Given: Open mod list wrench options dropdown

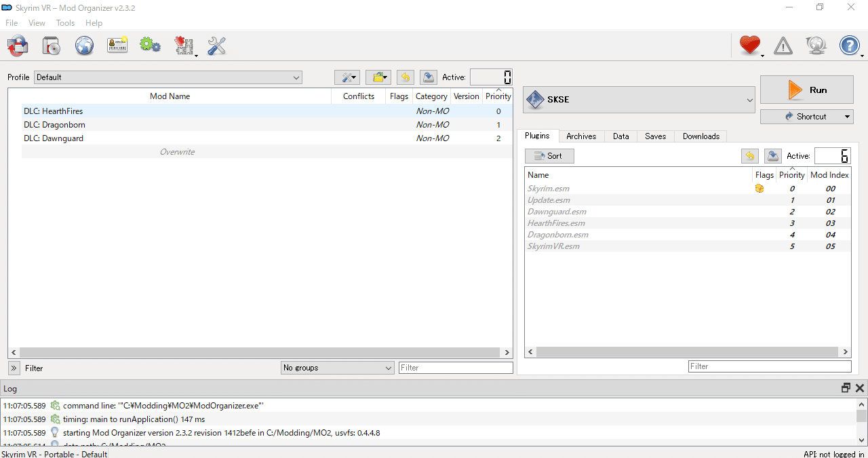Looking at the screenshot, I should click(347, 77).
